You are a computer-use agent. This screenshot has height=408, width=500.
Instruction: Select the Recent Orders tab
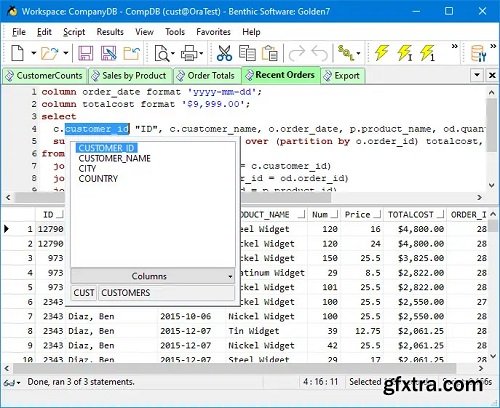point(281,75)
